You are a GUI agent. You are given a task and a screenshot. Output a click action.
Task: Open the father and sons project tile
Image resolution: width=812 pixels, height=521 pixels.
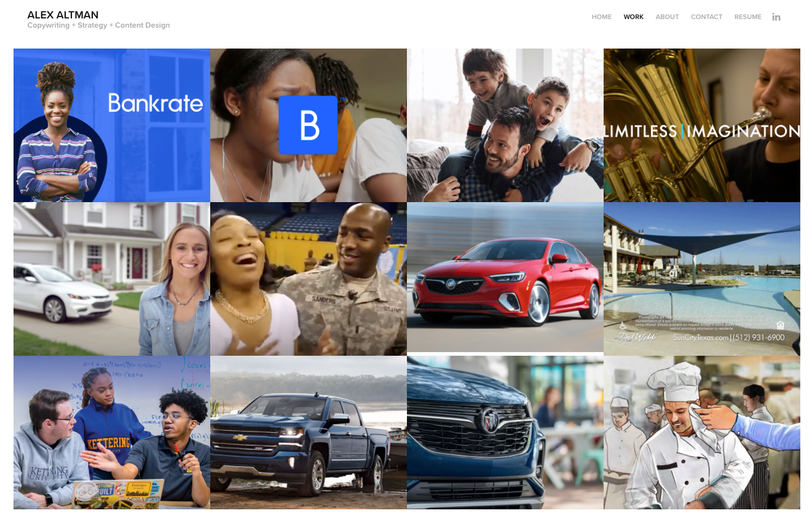(x=505, y=125)
